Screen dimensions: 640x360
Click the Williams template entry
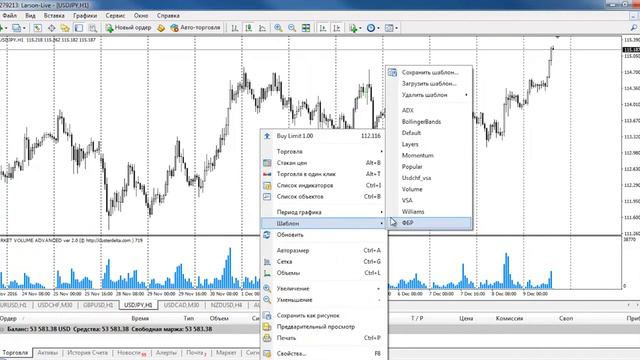click(429, 211)
